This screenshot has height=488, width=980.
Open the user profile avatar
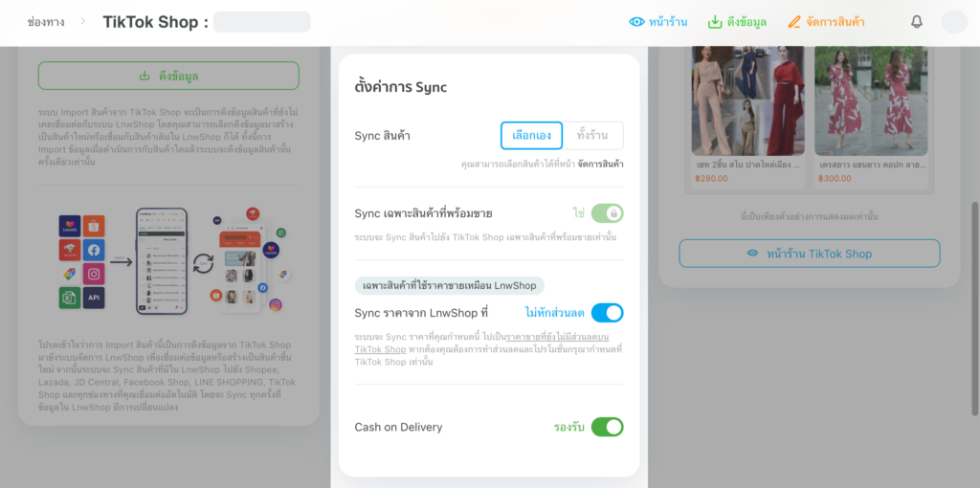(954, 22)
